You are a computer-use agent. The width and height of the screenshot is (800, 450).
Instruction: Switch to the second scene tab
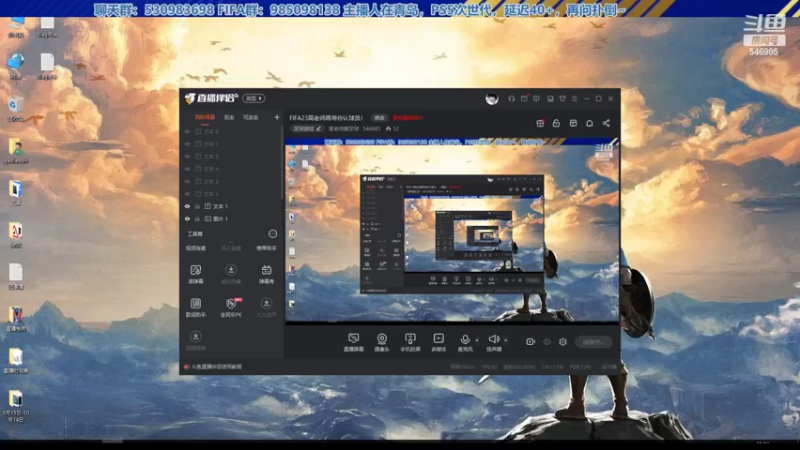point(229,117)
